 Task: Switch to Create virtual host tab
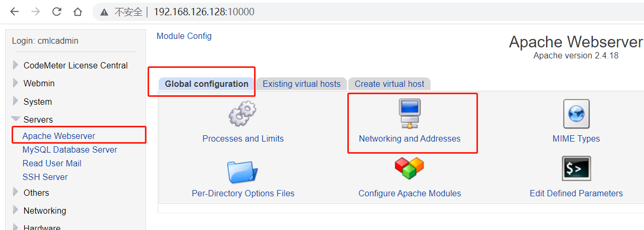point(389,84)
